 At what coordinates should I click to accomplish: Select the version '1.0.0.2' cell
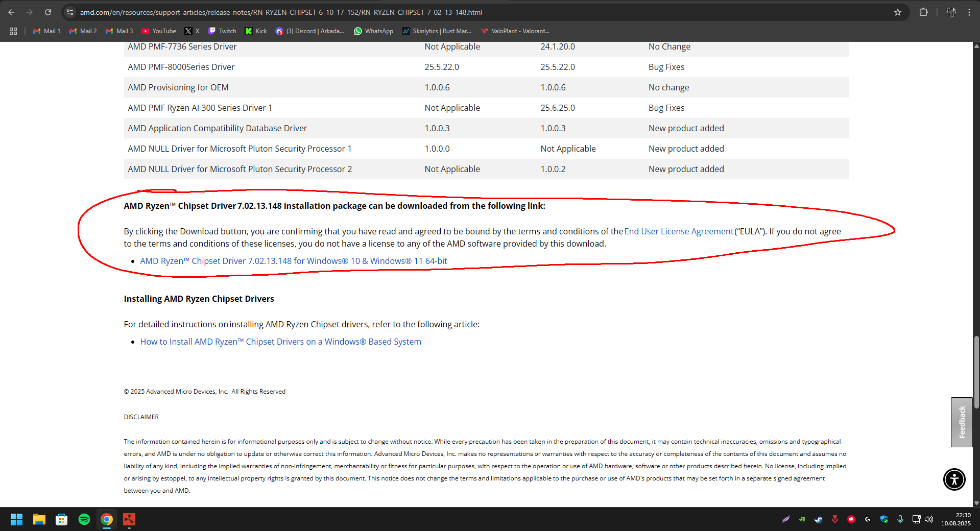point(553,169)
